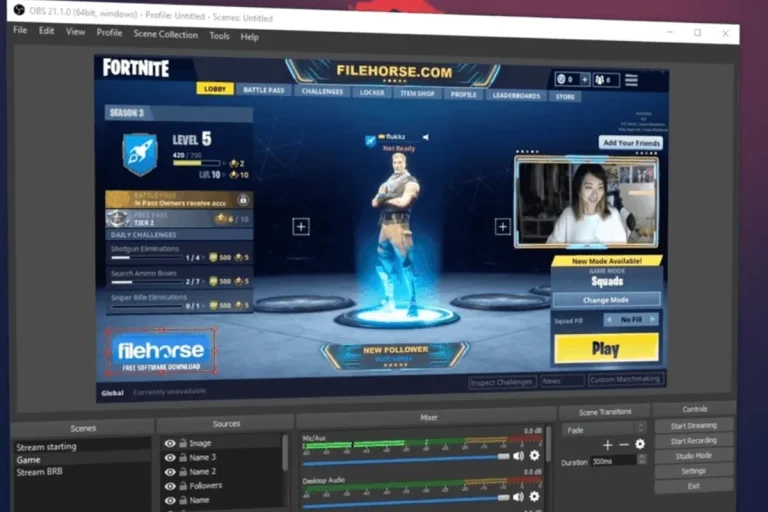Select ITEM SHOP tab in preview

tap(417, 94)
